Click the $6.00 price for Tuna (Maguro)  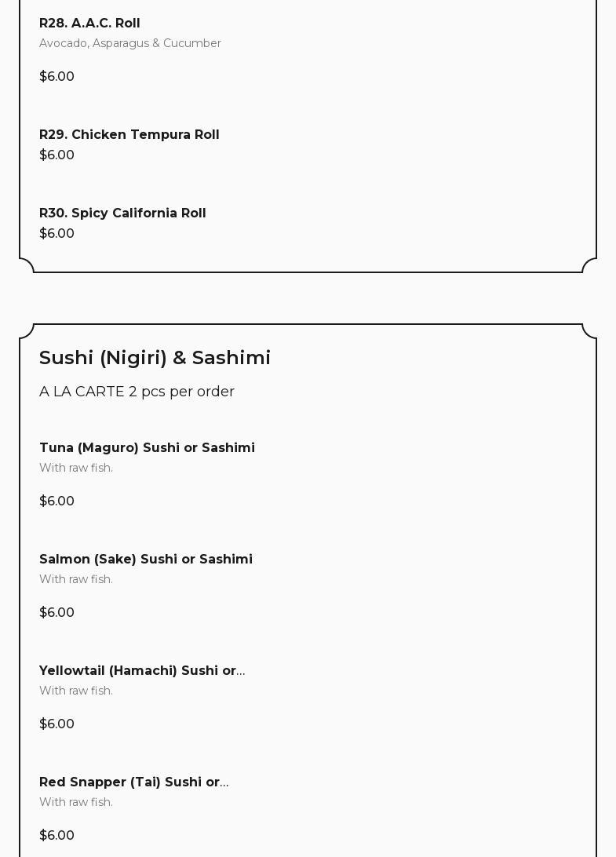pyautogui.click(x=56, y=501)
